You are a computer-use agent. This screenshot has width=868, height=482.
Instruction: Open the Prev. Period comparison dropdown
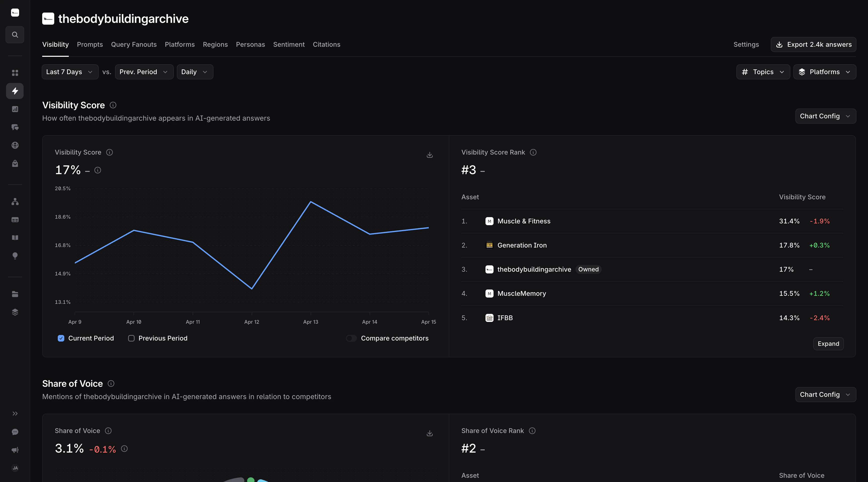tap(144, 72)
